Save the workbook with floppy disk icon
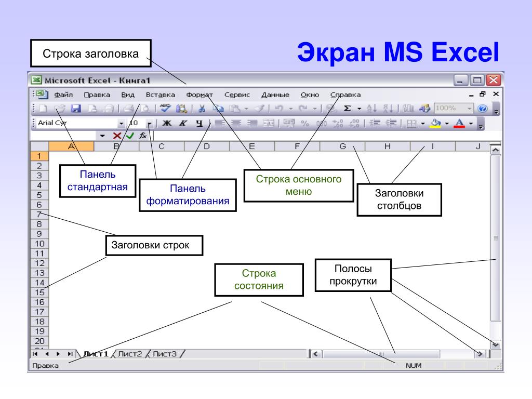The image size is (532, 399). [76, 109]
